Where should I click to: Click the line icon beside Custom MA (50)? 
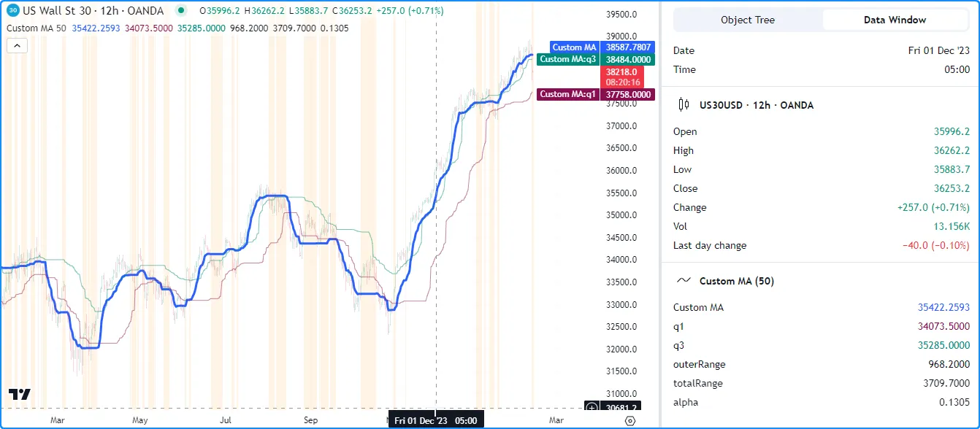point(684,281)
